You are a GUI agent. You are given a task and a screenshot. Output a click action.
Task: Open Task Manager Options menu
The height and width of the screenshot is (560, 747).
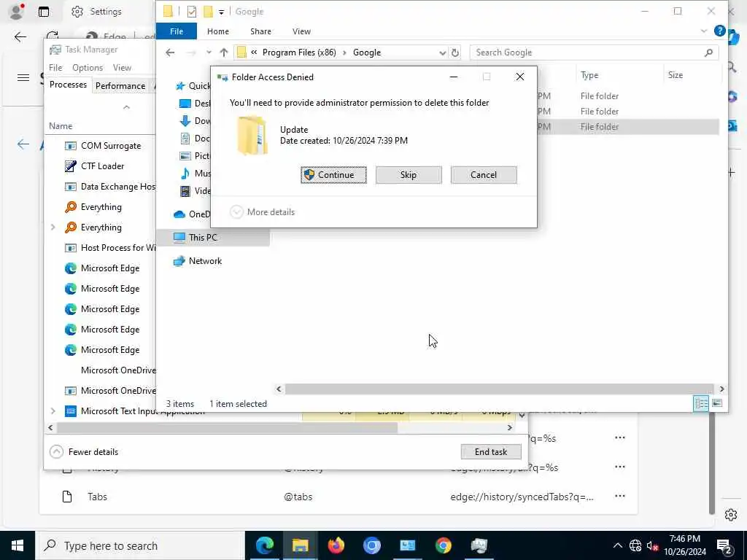tap(88, 68)
